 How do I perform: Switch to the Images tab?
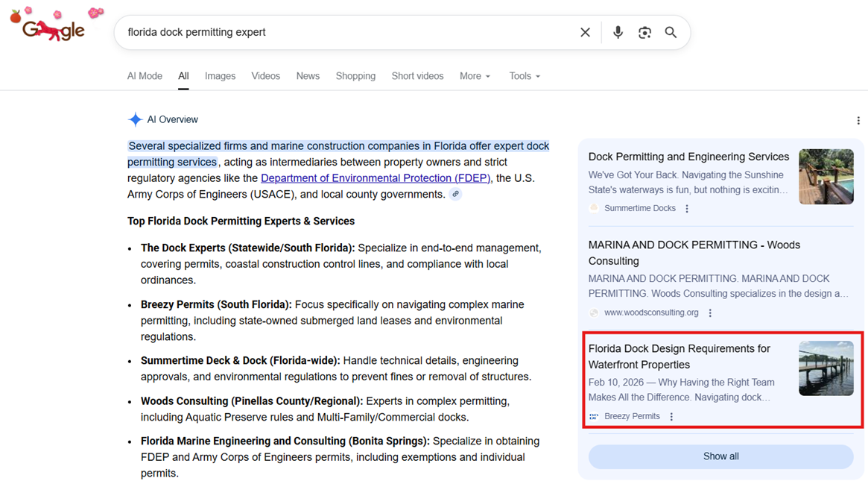[220, 76]
